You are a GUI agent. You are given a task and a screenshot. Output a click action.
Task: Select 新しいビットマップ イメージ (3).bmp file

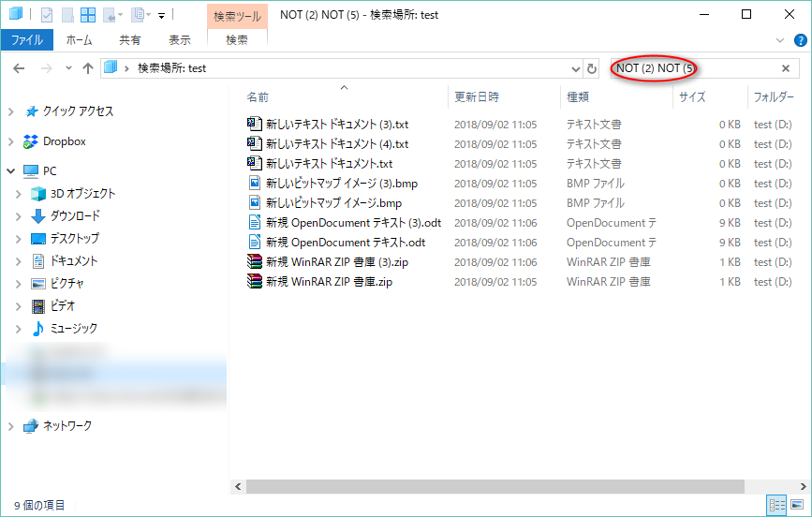click(341, 184)
